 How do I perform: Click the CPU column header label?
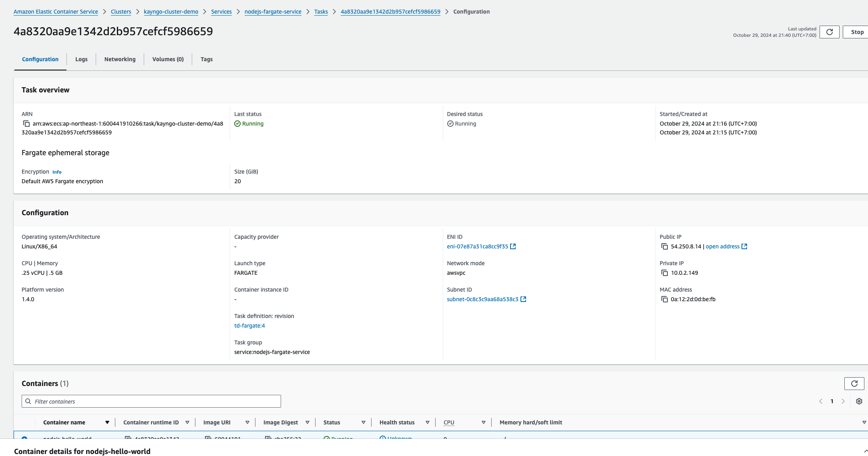click(x=449, y=422)
